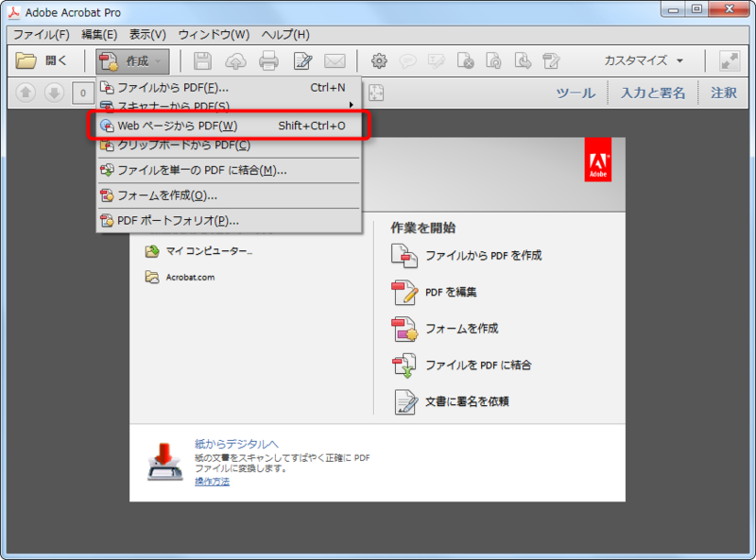The width and height of the screenshot is (756, 560).
Task: Select ファイルから PDF(F)... menu item
Action: click(x=229, y=87)
